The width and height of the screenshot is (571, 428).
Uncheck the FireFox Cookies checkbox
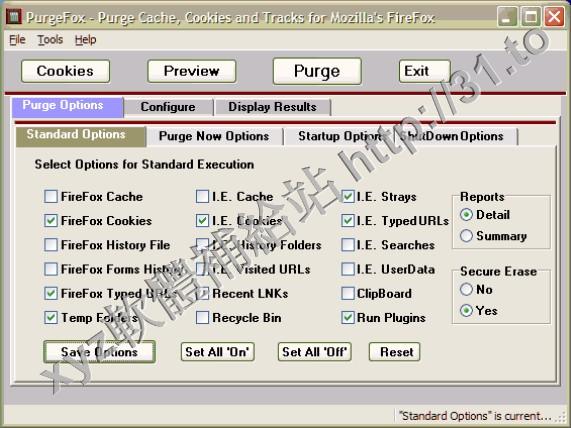tap(51, 221)
